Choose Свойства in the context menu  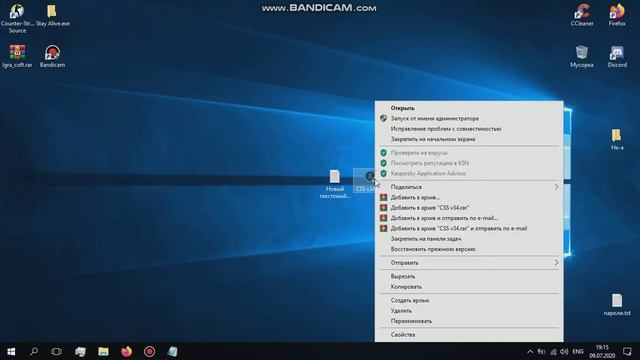pyautogui.click(x=469, y=335)
